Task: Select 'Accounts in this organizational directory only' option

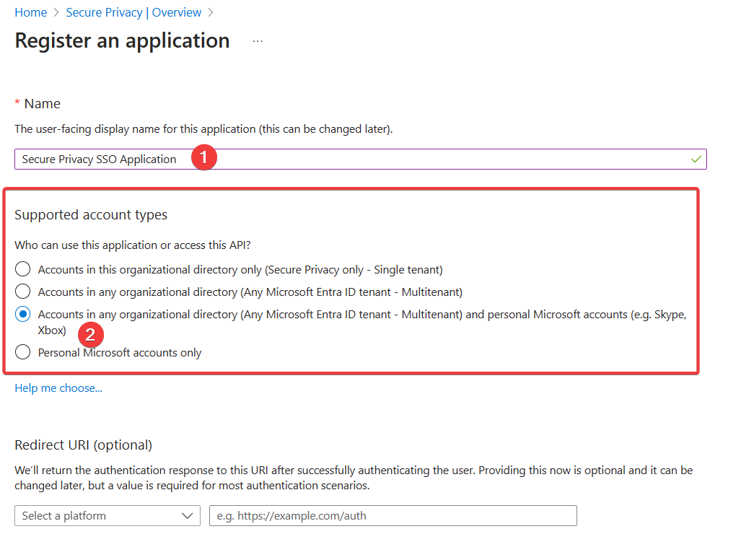Action: click(x=22, y=268)
